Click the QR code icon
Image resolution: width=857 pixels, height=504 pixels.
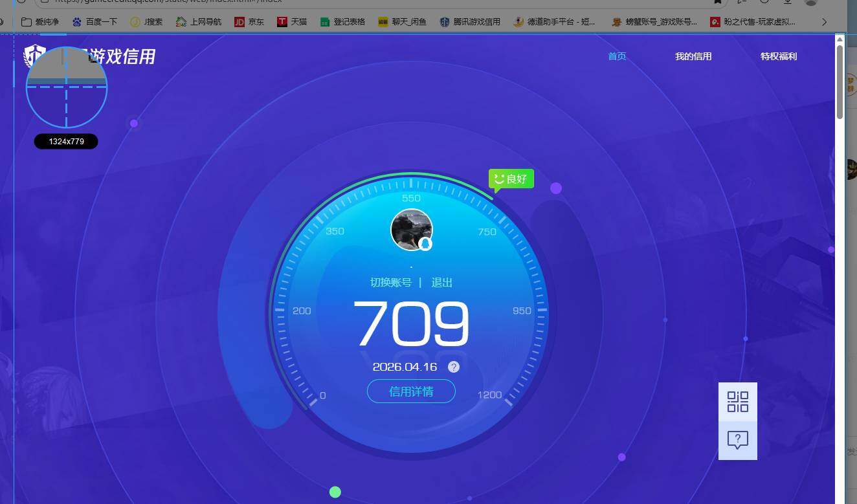(x=737, y=402)
